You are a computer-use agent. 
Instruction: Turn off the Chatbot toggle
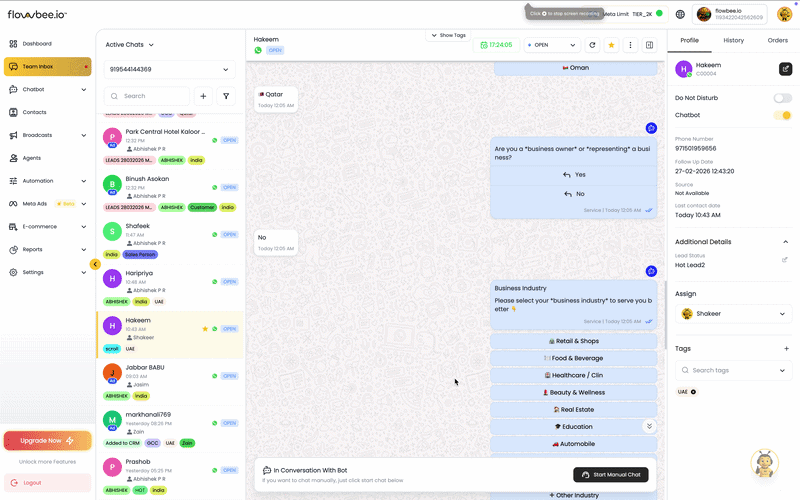click(x=782, y=115)
